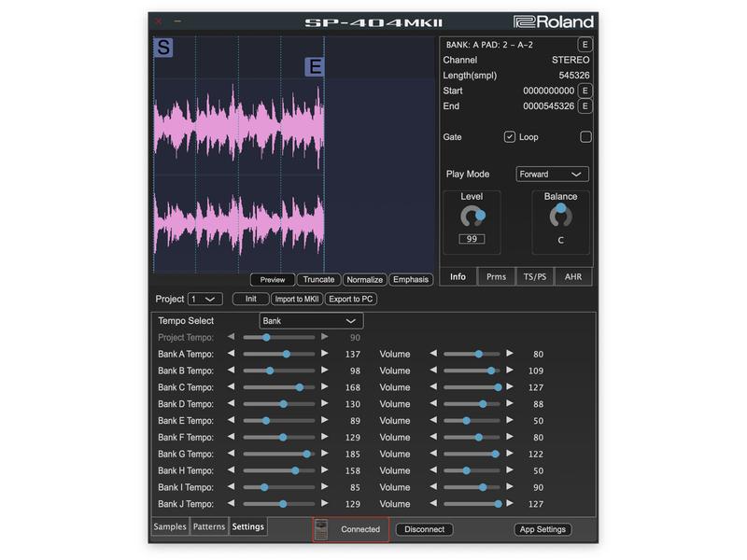Switch to the Info tab
The height and width of the screenshot is (560, 747).
[458, 276]
